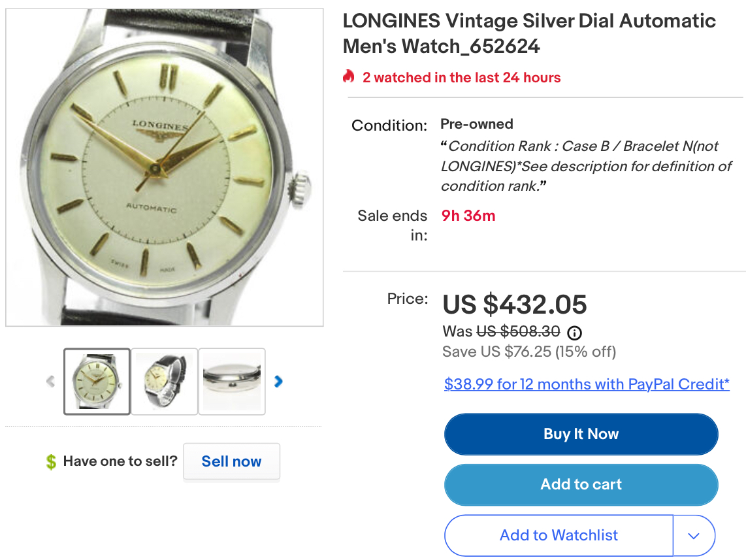Image resolution: width=746 pixels, height=560 pixels.
Task: Select the third thumbnail showing the case side
Action: tap(232, 382)
